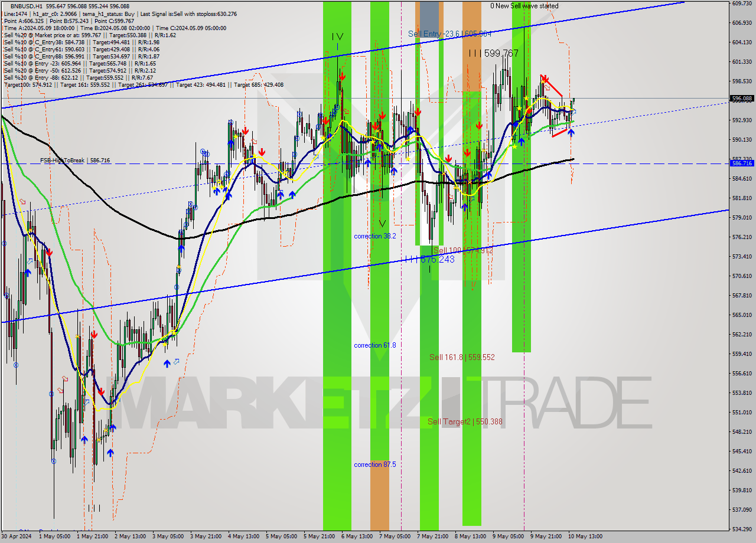This screenshot has width=756, height=543.
Task: Click the '0 New Sell wave started' label
Action: click(524, 6)
